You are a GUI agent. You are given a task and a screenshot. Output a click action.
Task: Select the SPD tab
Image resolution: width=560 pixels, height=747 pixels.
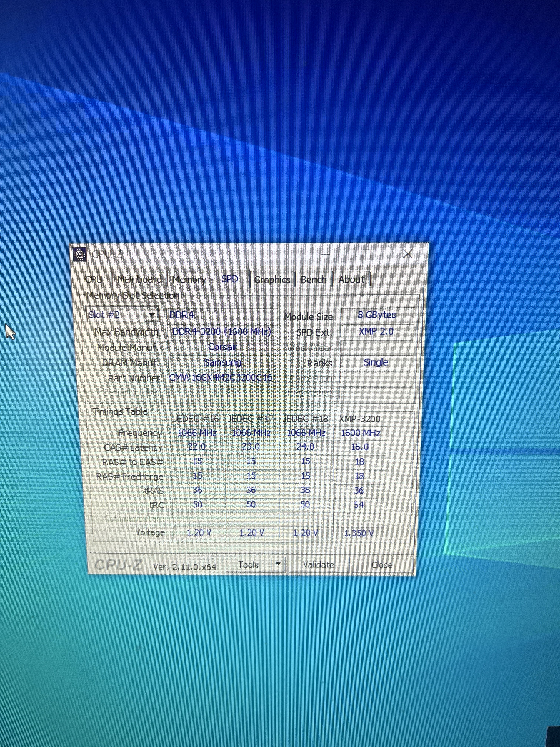point(230,279)
